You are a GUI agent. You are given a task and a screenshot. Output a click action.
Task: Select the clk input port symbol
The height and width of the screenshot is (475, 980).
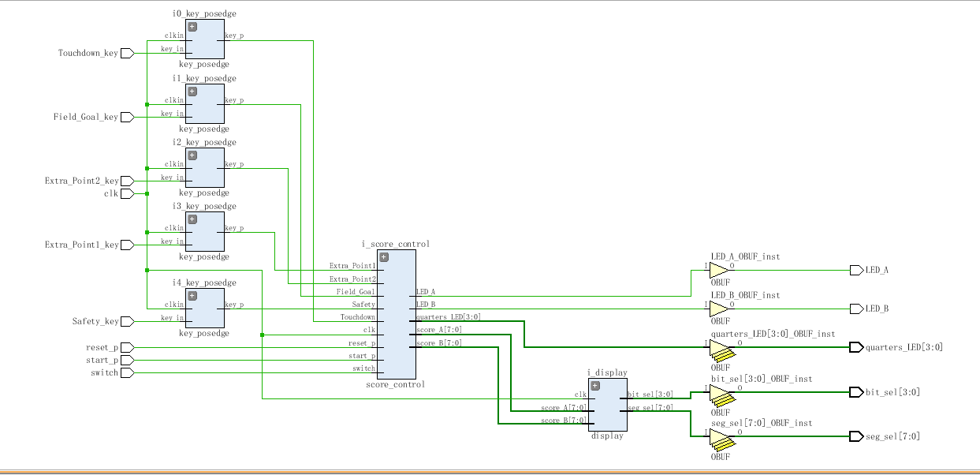click(127, 193)
